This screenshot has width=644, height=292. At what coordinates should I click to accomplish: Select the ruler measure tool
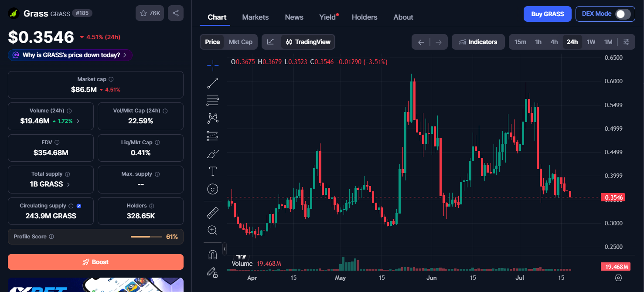213,213
